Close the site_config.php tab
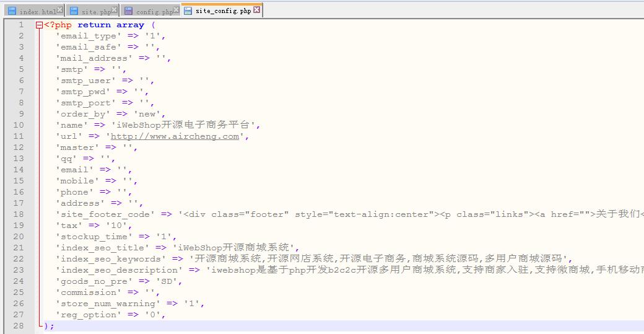Viewport: 644px width, 334px height. coord(257,9)
